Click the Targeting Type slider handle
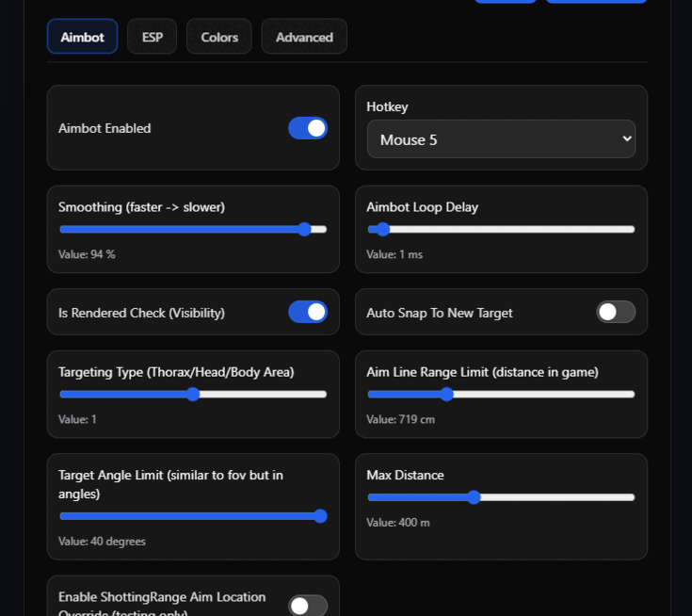The image size is (692, 616). 193,394
